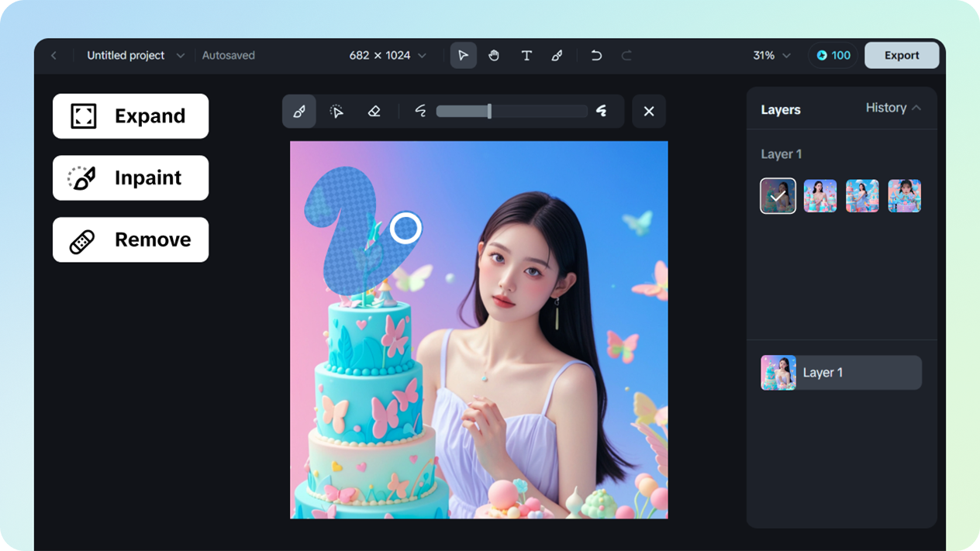Screen dimensions: 980x551
Task: Click the small brush size icon
Action: tap(420, 112)
